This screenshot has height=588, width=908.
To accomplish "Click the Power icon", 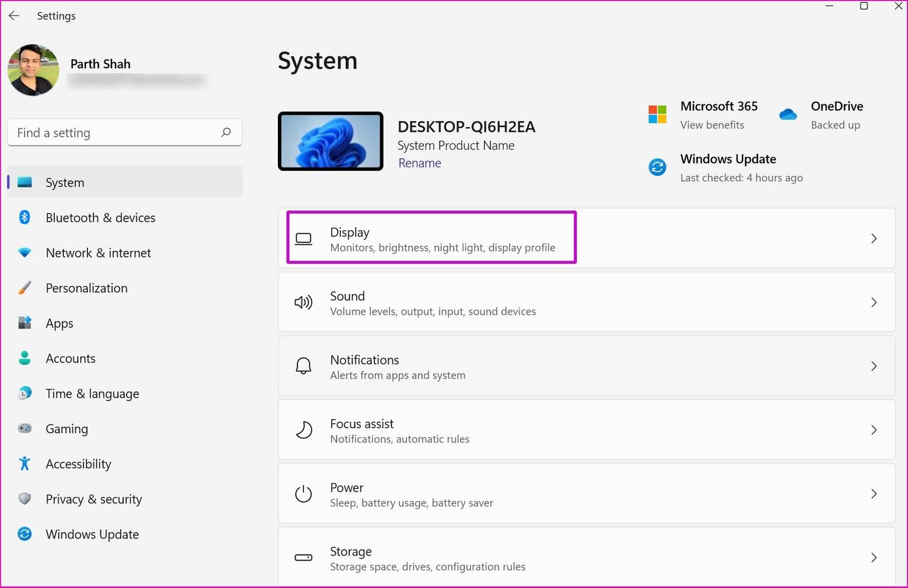I will (303, 494).
